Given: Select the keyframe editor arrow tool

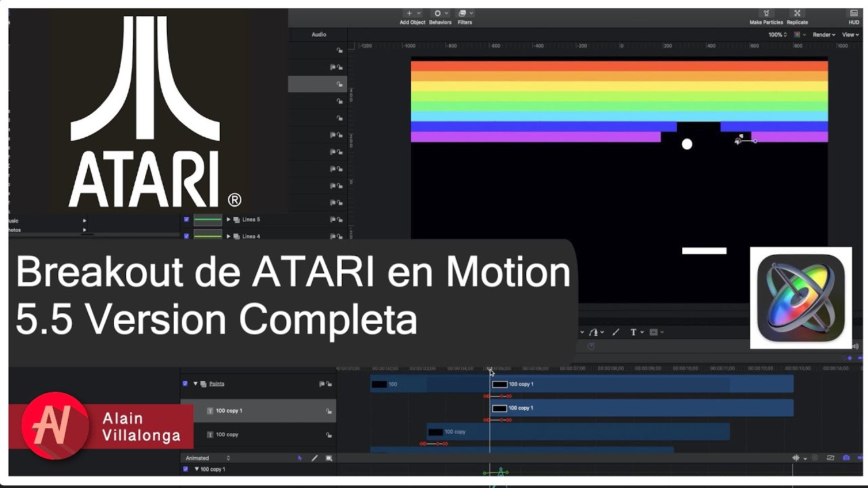Looking at the screenshot, I should 300,458.
